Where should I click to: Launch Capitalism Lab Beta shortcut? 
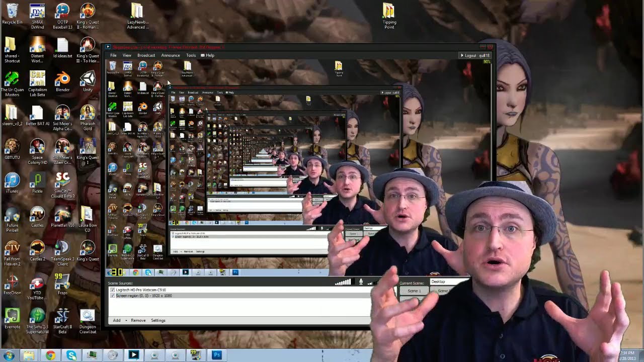[37, 84]
